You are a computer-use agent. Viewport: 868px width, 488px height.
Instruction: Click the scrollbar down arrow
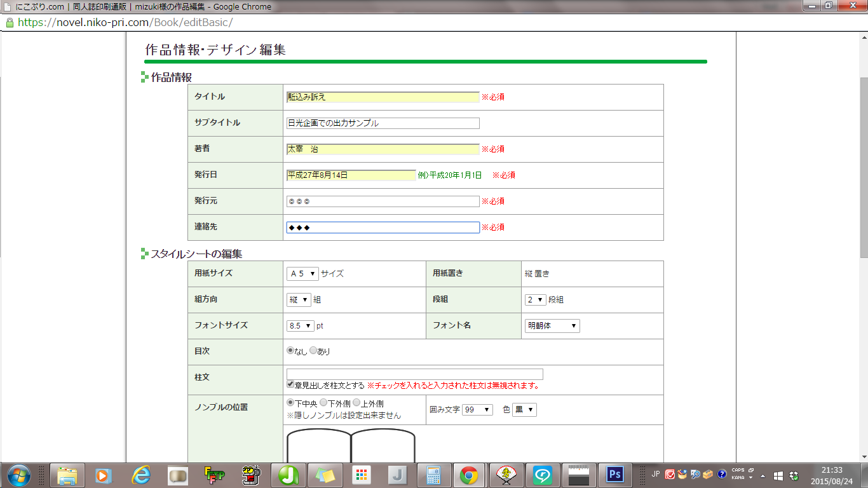864,457
